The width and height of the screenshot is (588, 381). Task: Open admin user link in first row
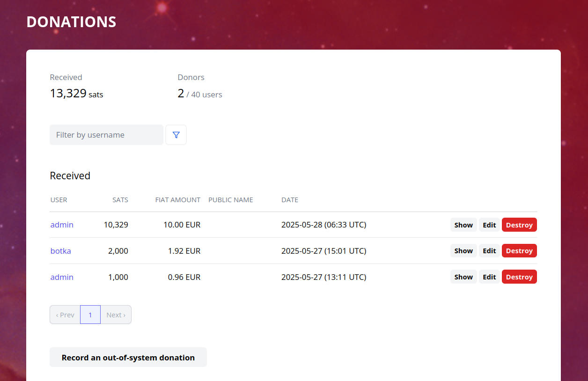(62, 225)
